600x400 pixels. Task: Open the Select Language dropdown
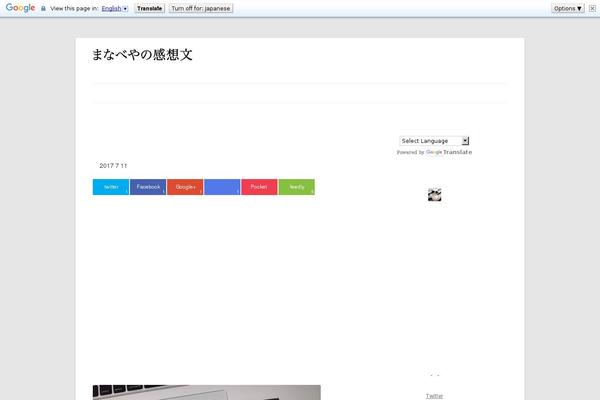point(434,141)
